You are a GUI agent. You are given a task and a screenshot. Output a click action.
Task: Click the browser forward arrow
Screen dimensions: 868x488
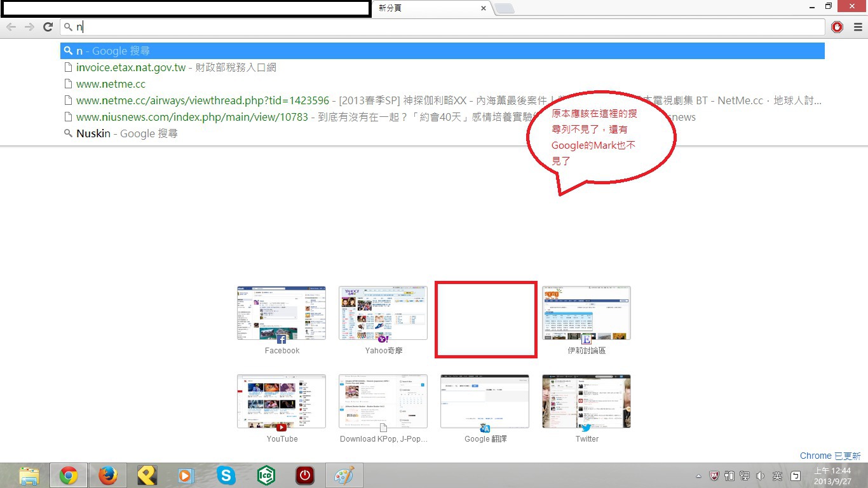pos(29,27)
